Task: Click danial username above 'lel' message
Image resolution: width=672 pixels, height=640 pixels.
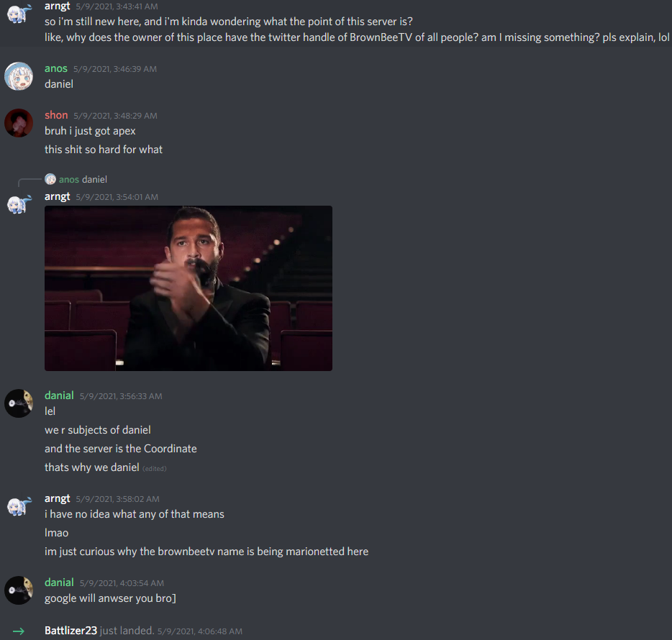Action: (59, 396)
